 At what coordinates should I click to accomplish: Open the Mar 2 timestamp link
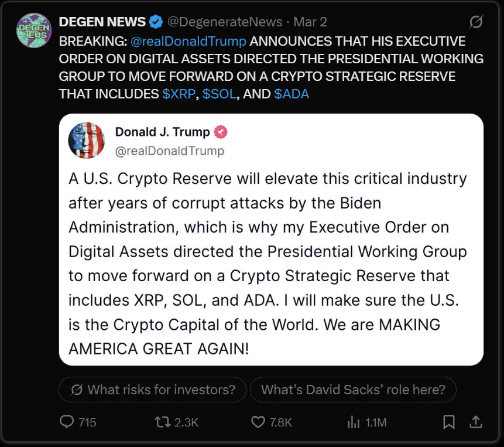pyautogui.click(x=310, y=22)
